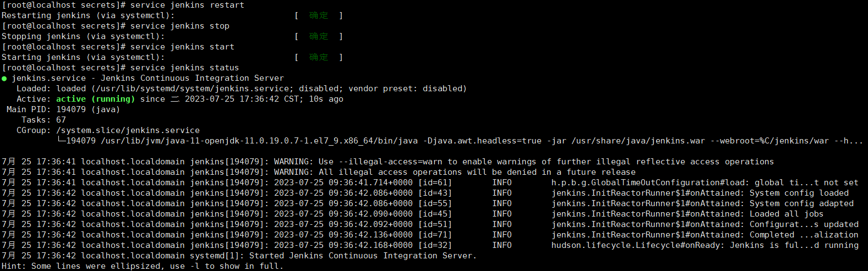Click the Main PID number 194079
This screenshot has height=271, width=868.
coord(71,109)
